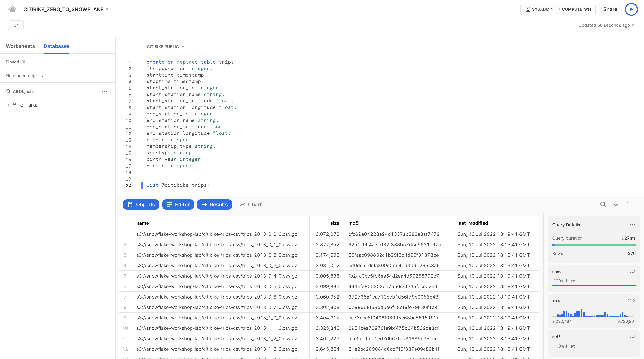Viewport: 644px width, 359px height.
Task: Run the query with play button
Action: tap(631, 9)
